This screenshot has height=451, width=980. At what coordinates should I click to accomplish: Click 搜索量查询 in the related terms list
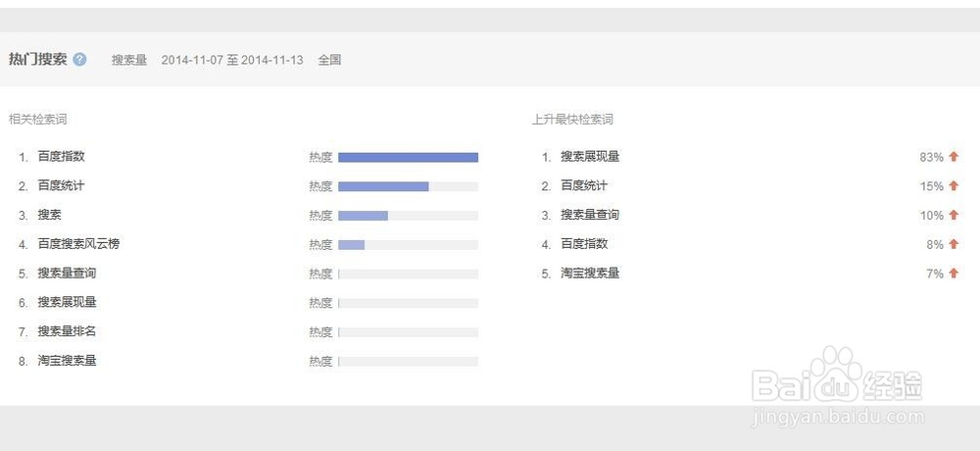[x=67, y=274]
